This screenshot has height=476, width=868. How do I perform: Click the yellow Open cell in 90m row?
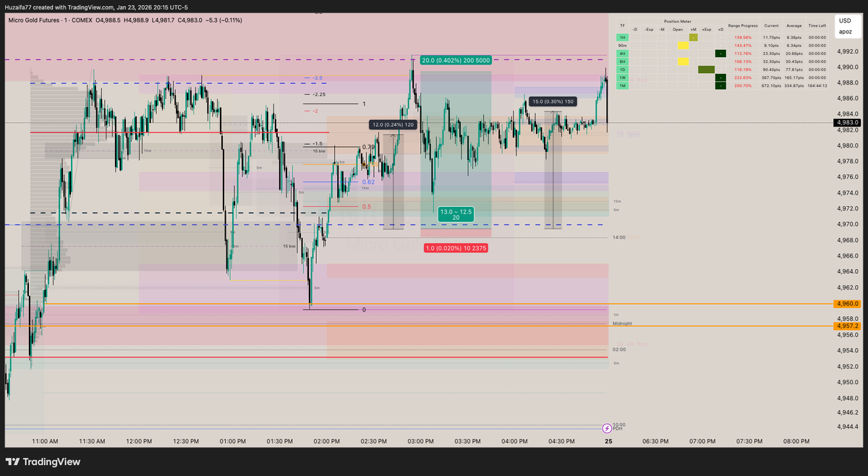point(684,46)
